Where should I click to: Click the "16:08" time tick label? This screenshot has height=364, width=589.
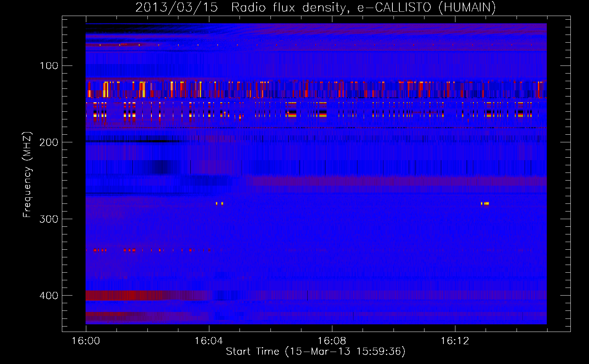coord(332,341)
